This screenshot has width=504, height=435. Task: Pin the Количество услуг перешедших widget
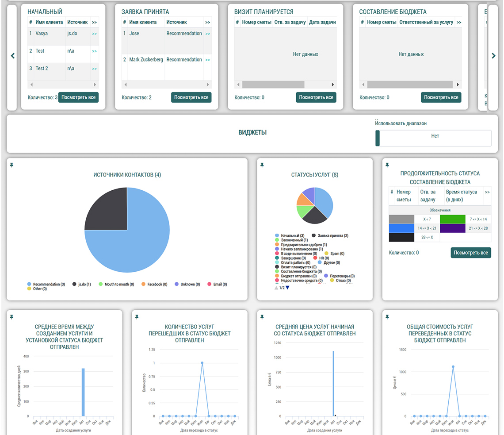[x=137, y=317]
